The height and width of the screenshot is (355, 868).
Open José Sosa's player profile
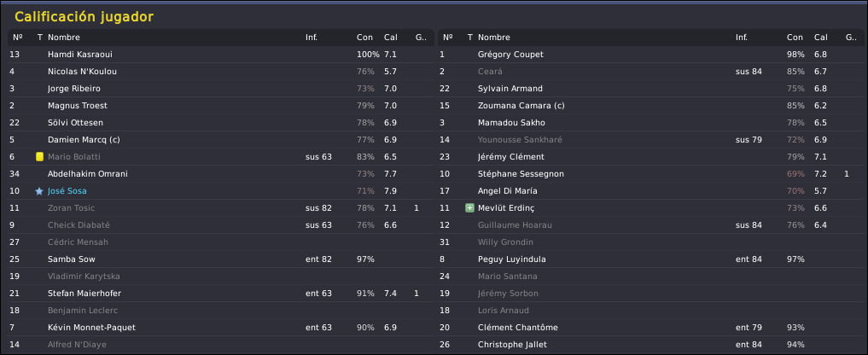click(67, 191)
